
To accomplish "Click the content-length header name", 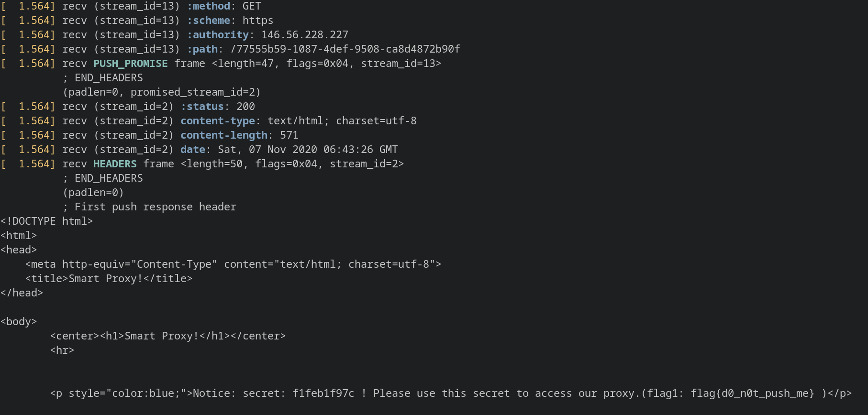I will [224, 135].
